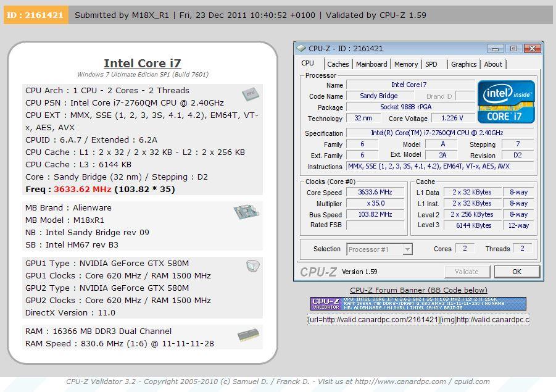Click the OK button in CPU-Z
The width and height of the screenshot is (556, 392).
517,272
